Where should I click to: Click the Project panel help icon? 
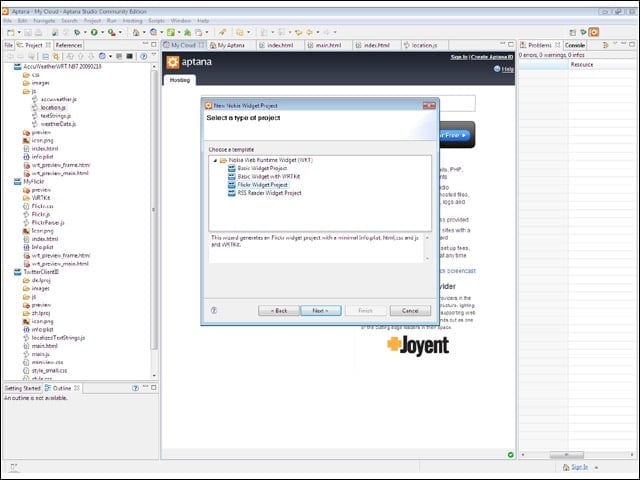[144, 56]
